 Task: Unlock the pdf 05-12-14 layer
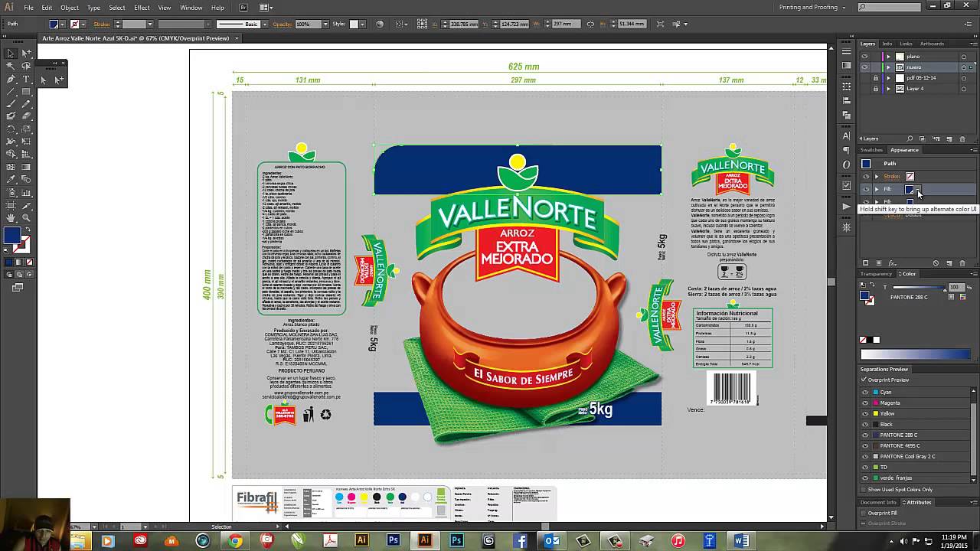(x=875, y=78)
